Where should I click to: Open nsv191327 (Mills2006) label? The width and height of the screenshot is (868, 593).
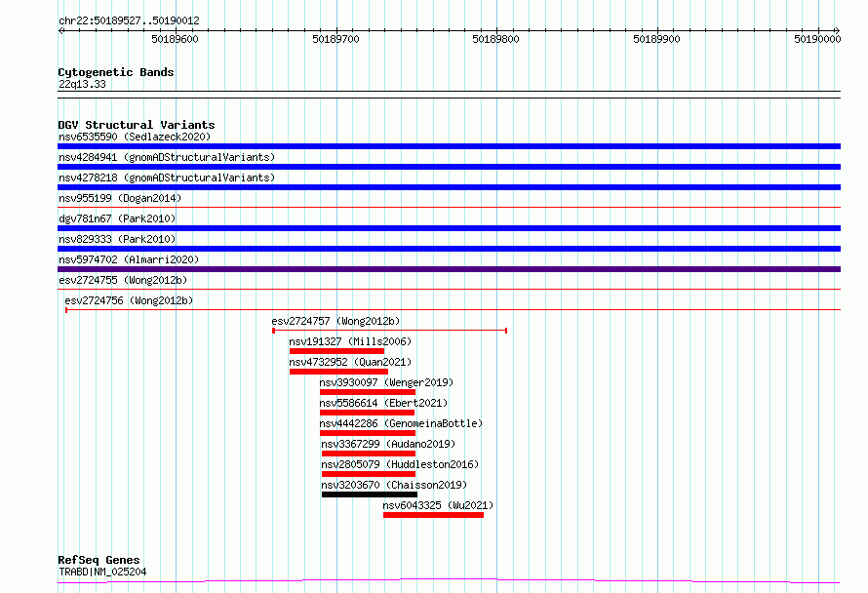click(350, 341)
